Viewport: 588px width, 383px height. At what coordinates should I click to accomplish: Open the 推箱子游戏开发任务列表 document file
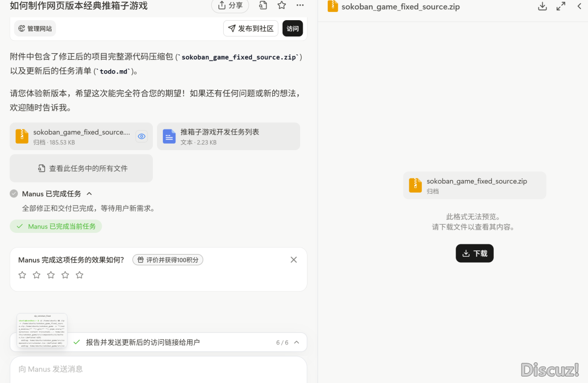228,136
